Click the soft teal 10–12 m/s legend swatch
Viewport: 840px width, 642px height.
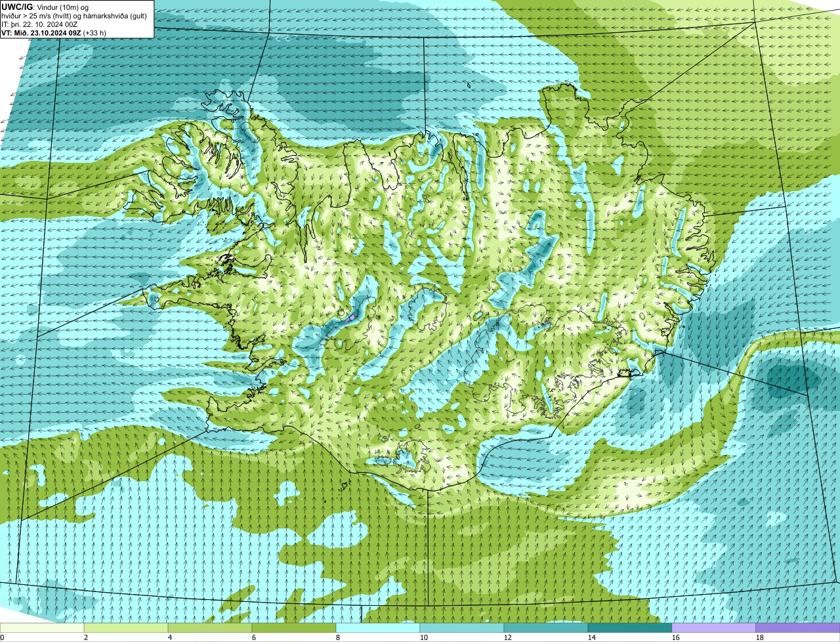pos(462,628)
